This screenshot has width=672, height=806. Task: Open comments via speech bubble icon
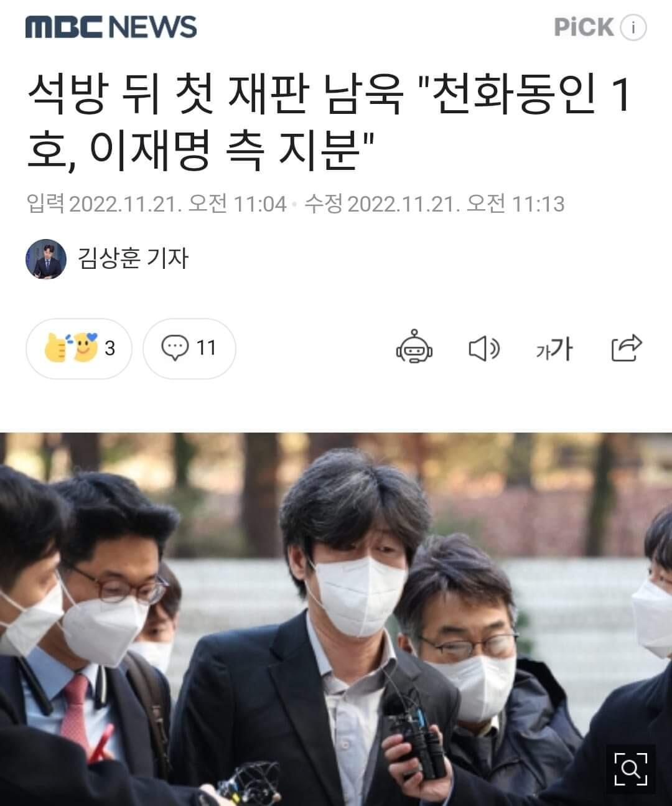click(x=174, y=348)
